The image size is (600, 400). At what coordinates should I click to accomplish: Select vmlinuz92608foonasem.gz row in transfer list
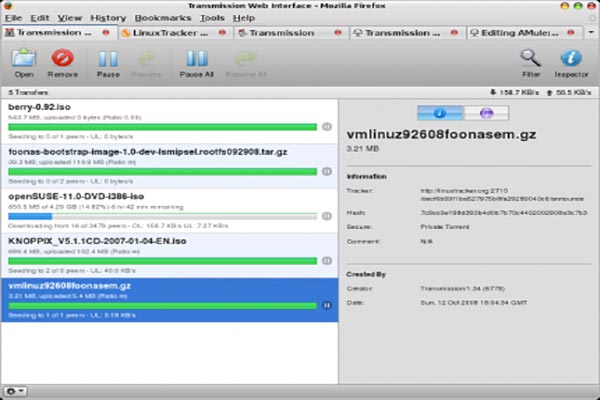[170, 300]
